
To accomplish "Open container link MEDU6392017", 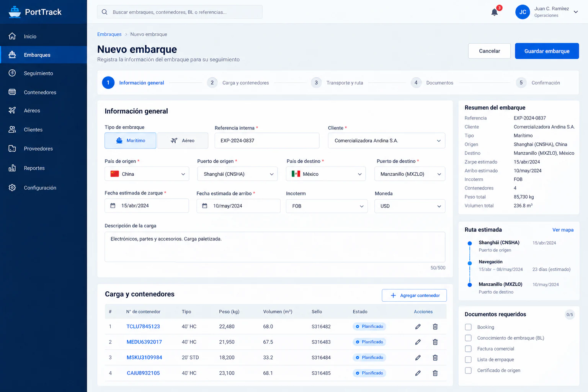I will coord(144,342).
